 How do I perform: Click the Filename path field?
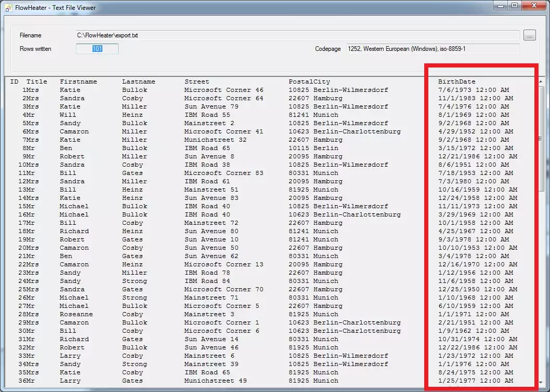pyautogui.click(x=297, y=35)
